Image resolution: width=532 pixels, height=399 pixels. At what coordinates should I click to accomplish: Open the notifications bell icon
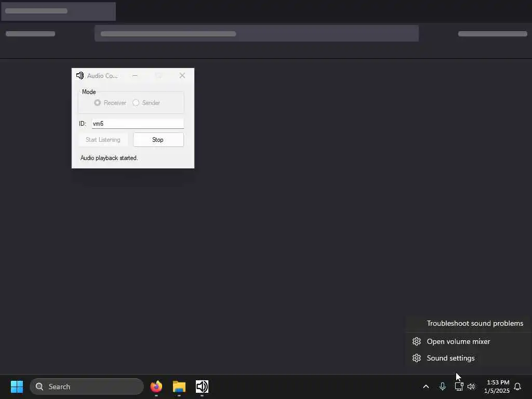coord(518,387)
